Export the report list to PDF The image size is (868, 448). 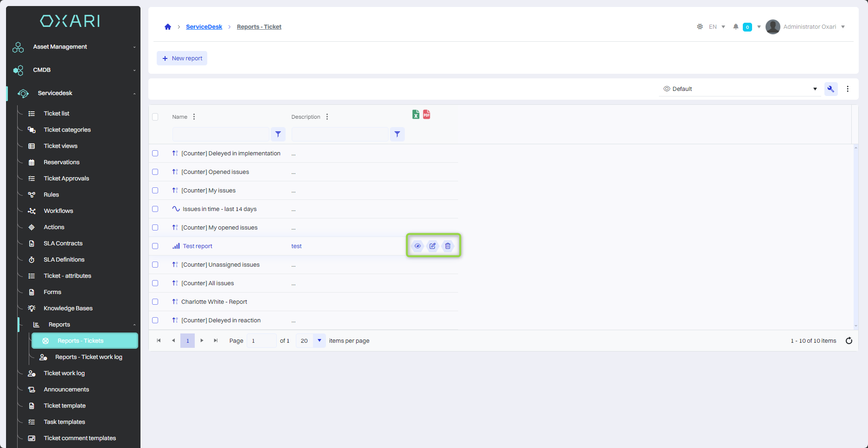click(427, 115)
